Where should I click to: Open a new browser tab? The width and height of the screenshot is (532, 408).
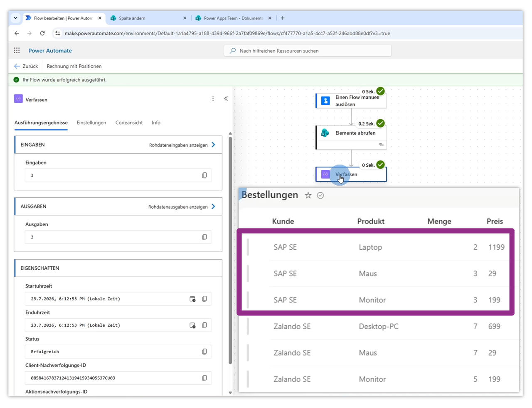pyautogui.click(x=283, y=18)
